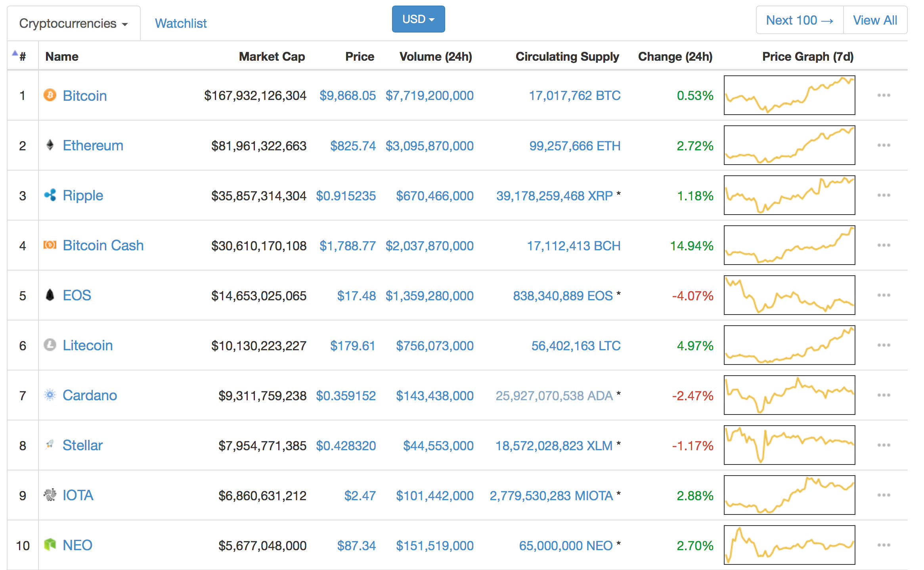This screenshot has width=924, height=570.
Task: Open the Cryptocurrencies dropdown menu
Action: point(74,23)
